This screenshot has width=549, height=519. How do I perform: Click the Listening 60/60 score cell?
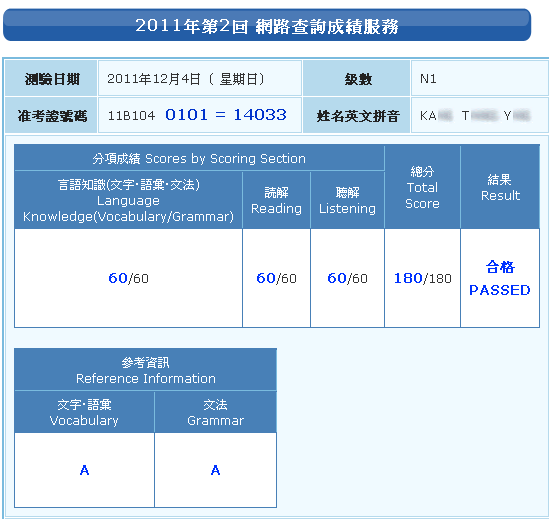[x=347, y=278]
